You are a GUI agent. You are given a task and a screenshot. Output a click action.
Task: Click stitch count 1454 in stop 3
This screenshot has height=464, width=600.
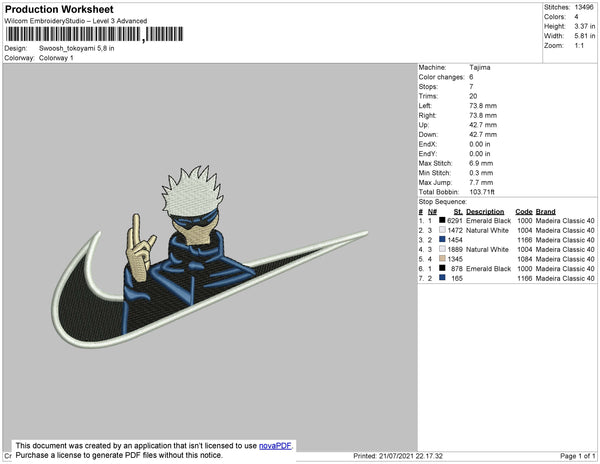click(455, 240)
